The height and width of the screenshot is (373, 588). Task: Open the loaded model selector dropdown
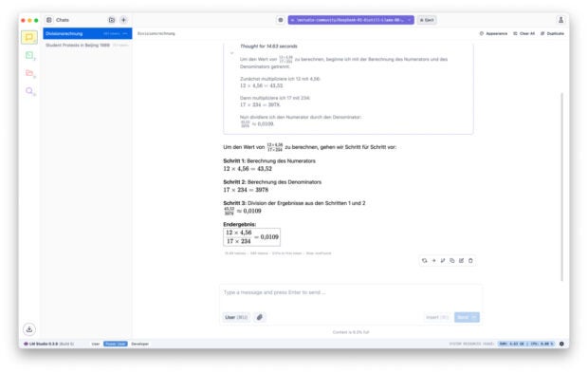[x=351, y=20]
